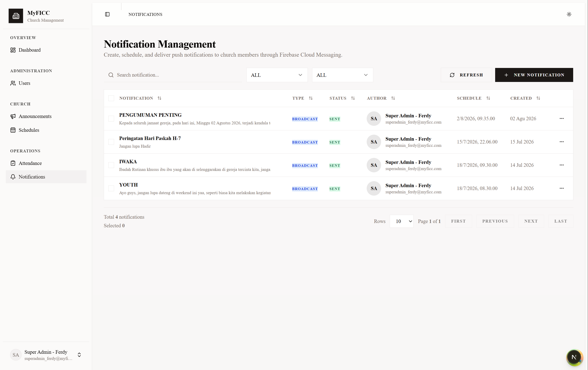The width and height of the screenshot is (588, 370).
Task: Select all notifications with header checkbox
Action: point(111,98)
